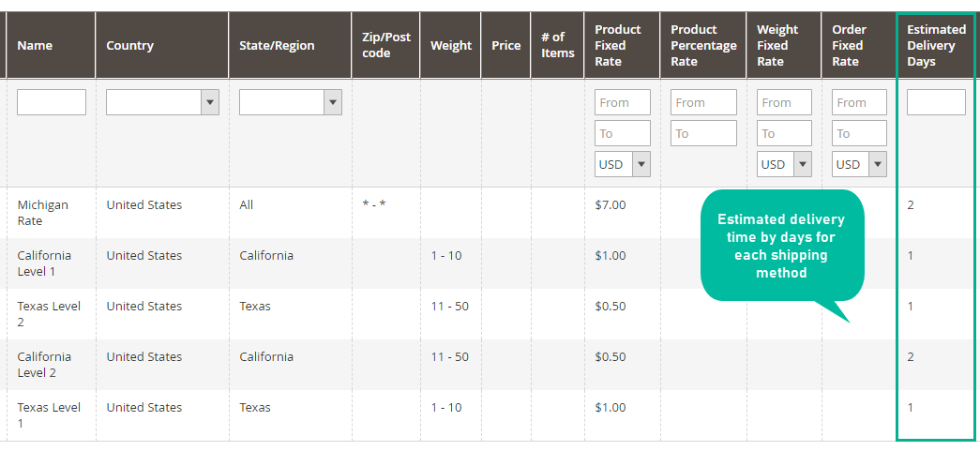Click Product Percentage Rate From field
The image size is (980, 451).
coord(703,102)
